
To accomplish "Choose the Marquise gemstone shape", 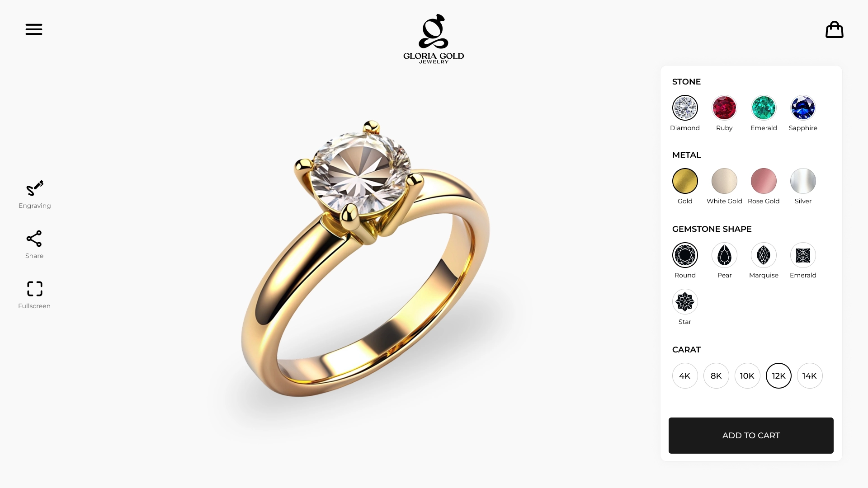I will (764, 255).
